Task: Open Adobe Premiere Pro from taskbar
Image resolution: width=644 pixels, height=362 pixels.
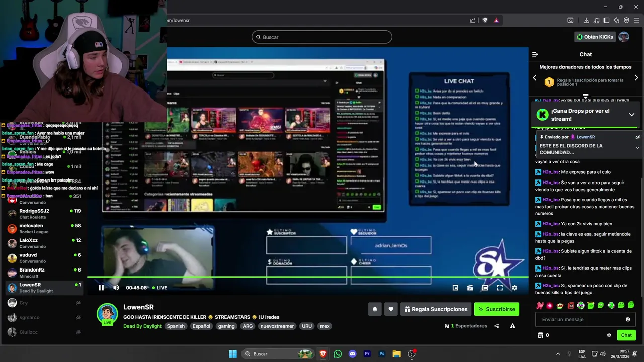Action: point(367,354)
